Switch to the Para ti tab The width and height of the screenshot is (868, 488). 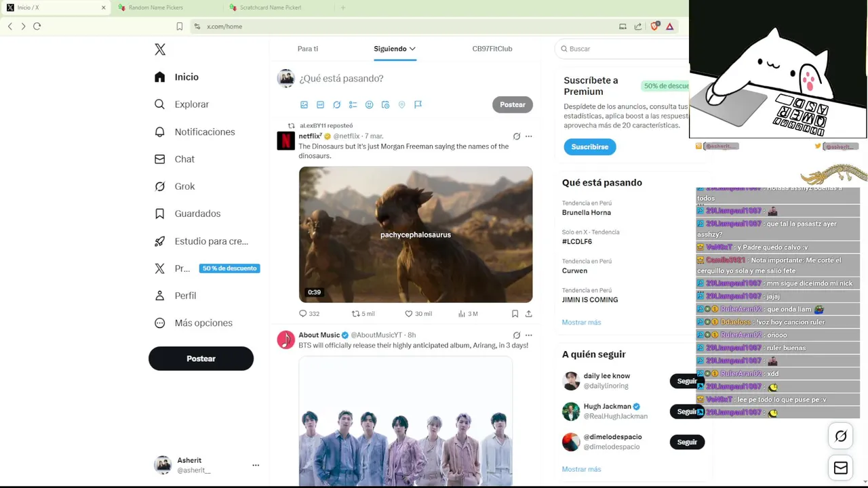click(x=308, y=49)
